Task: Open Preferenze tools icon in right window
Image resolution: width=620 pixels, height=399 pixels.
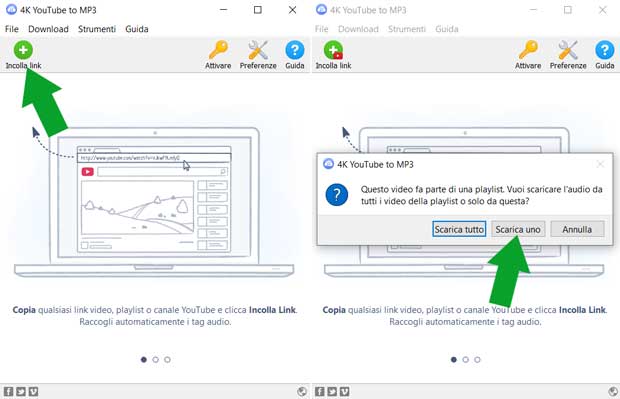Action: coord(568,55)
